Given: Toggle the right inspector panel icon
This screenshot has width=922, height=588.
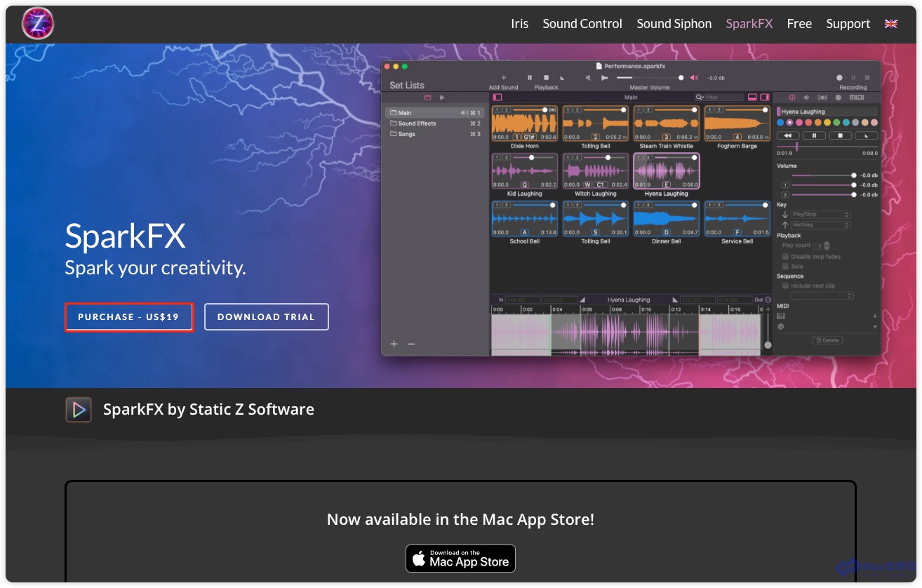Looking at the screenshot, I should click(765, 98).
